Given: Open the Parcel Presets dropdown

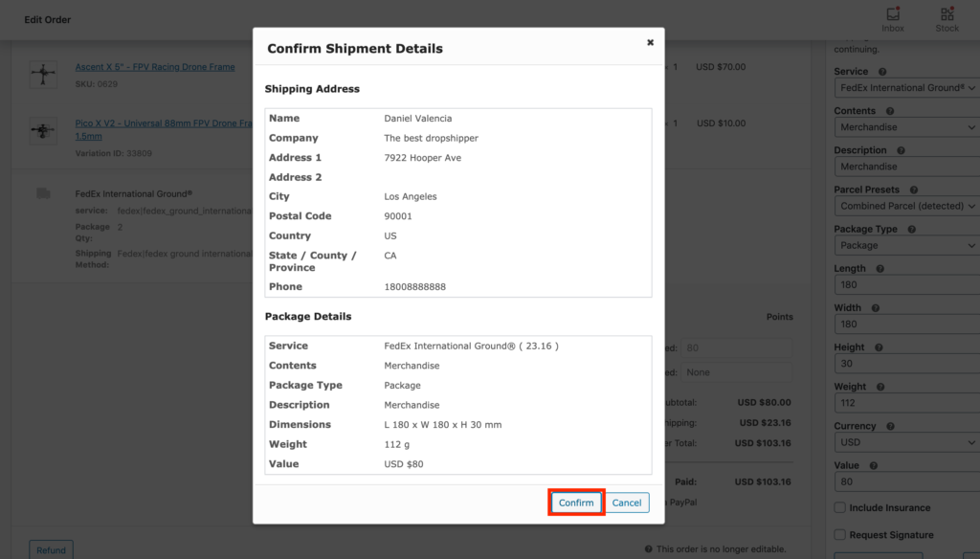Looking at the screenshot, I should pos(905,206).
